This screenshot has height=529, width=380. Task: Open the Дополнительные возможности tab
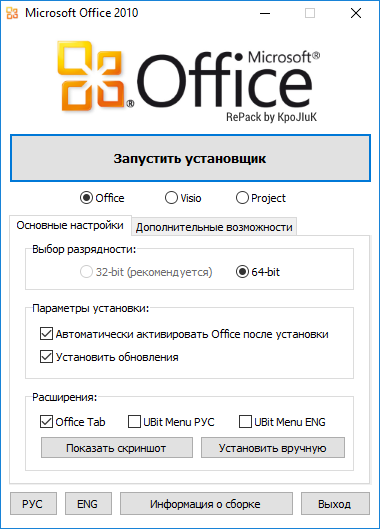coord(214,227)
